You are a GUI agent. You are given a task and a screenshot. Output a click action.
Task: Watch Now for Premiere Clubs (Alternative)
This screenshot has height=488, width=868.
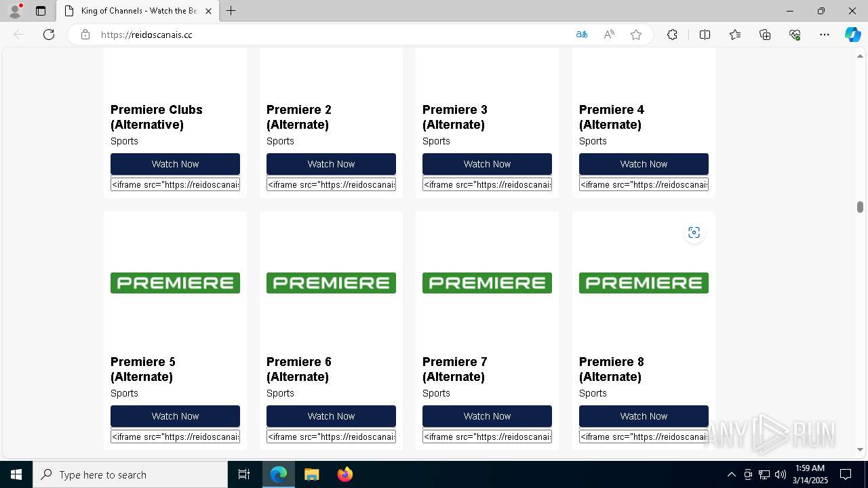175,164
